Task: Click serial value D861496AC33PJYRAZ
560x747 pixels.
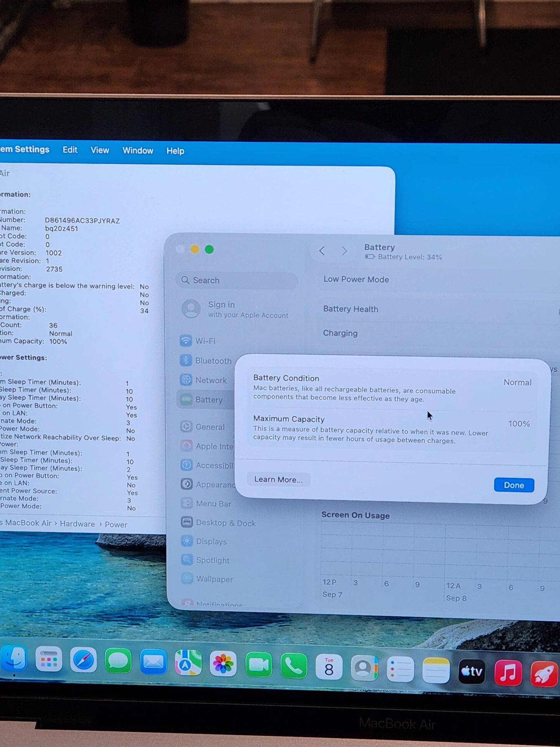Action: click(82, 221)
